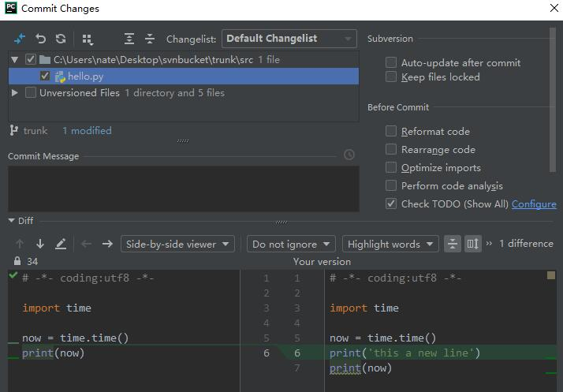563x392 pixels.
Task: Open the Default Changelist dropdown
Action: coord(289,39)
